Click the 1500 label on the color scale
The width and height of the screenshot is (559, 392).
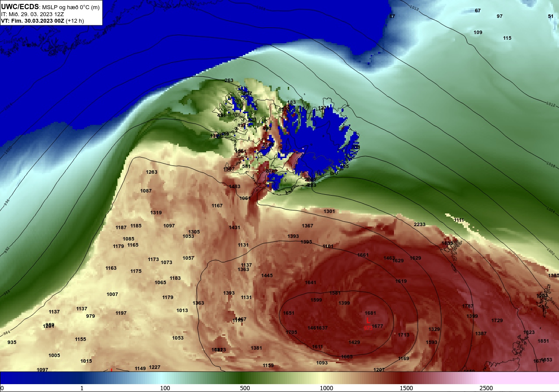click(x=406, y=388)
